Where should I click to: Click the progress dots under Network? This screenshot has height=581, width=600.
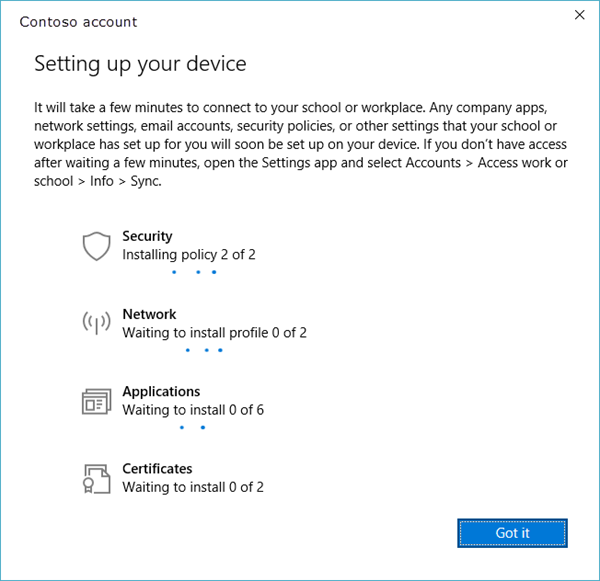[205, 350]
